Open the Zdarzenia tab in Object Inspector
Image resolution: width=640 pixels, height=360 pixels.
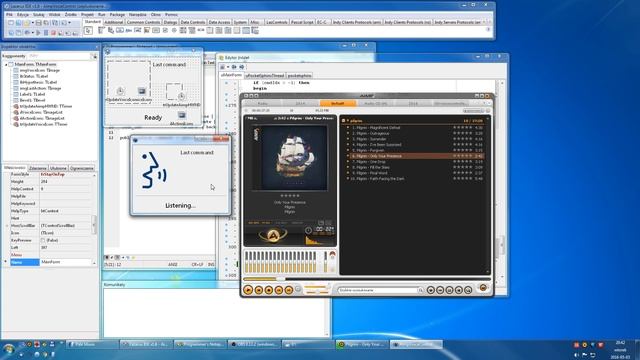38,168
